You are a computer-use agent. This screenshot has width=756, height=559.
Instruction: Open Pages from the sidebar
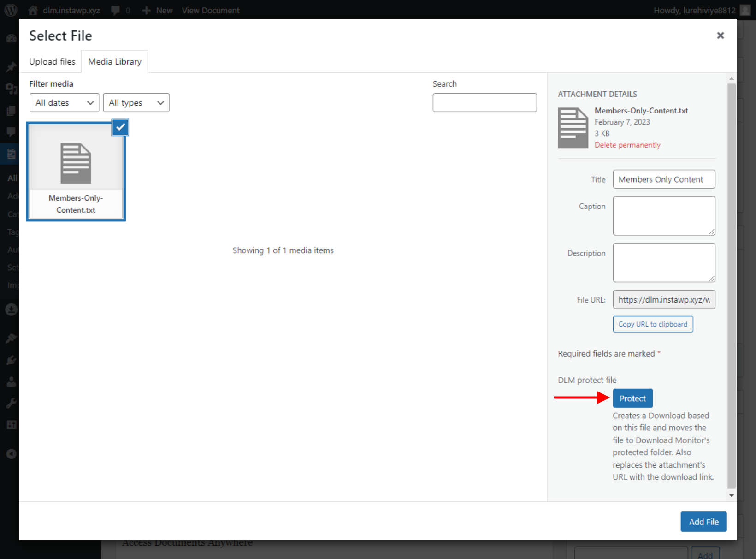[x=11, y=111]
